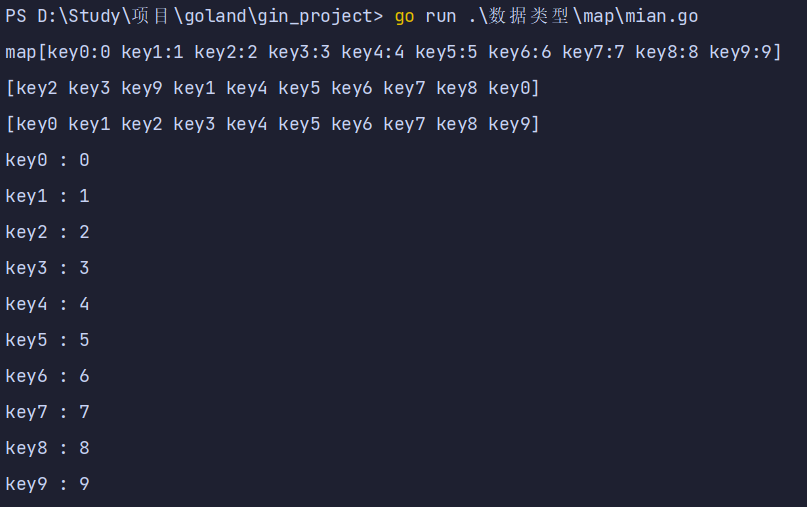Click the yellow 'go' command word
The image size is (807, 507).
(x=405, y=16)
